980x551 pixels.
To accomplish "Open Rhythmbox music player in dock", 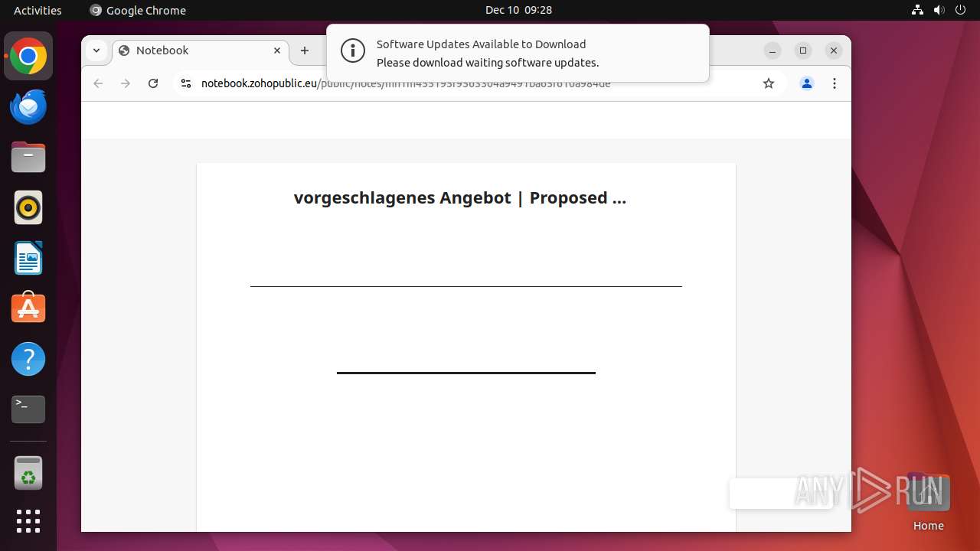I will pos(28,207).
